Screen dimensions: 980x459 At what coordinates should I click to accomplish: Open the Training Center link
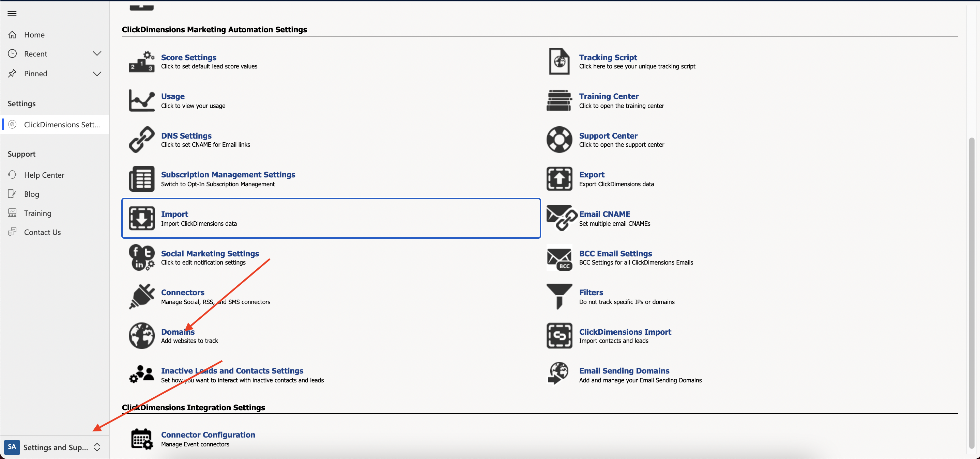609,96
